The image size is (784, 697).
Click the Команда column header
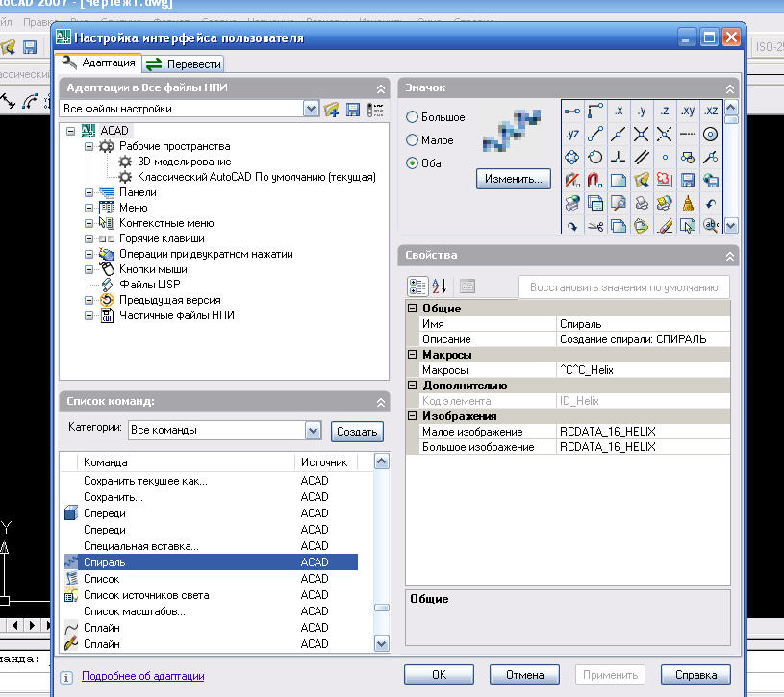[x=186, y=462]
